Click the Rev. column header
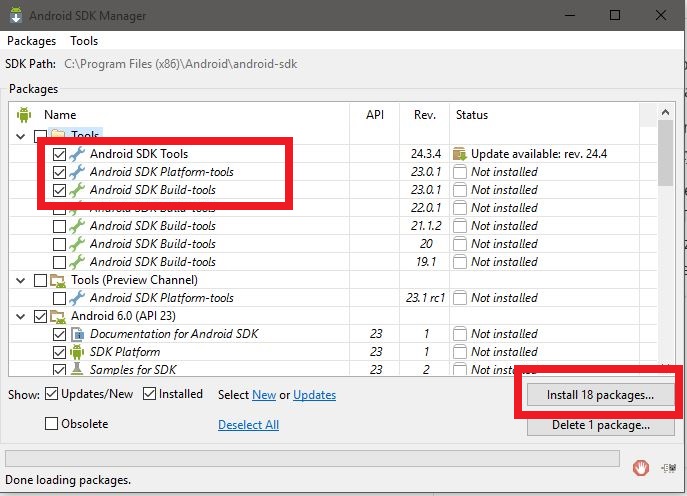This screenshot has height=496, width=687. click(425, 115)
